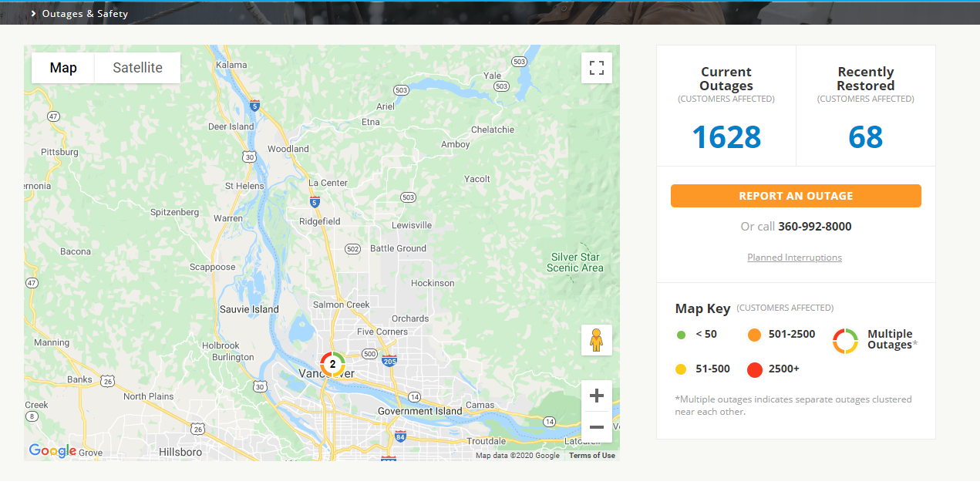Image resolution: width=980 pixels, height=485 pixels.
Task: Click the Troutdale map label
Action: 487,441
